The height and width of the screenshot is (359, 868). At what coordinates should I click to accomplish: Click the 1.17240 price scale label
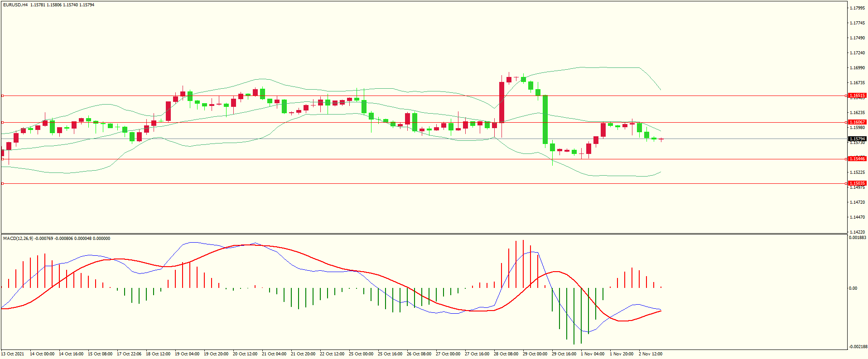pyautogui.click(x=857, y=53)
